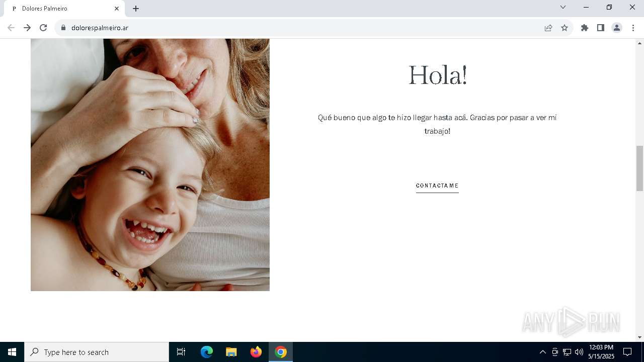Click the scrollbar down arrow
Viewport: 644px width, 362px height.
pyautogui.click(x=639, y=337)
